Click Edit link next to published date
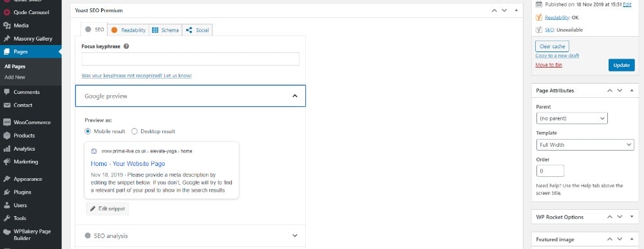The height and width of the screenshot is (249, 644). (627, 5)
